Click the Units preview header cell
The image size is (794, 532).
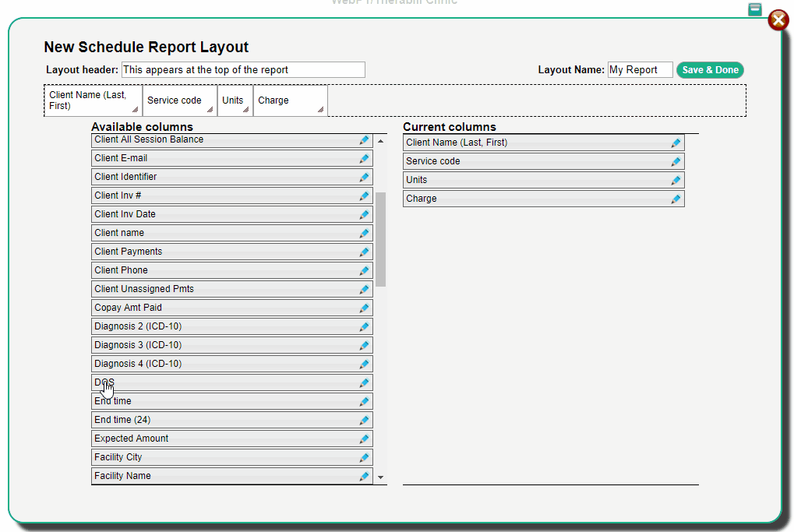point(235,100)
